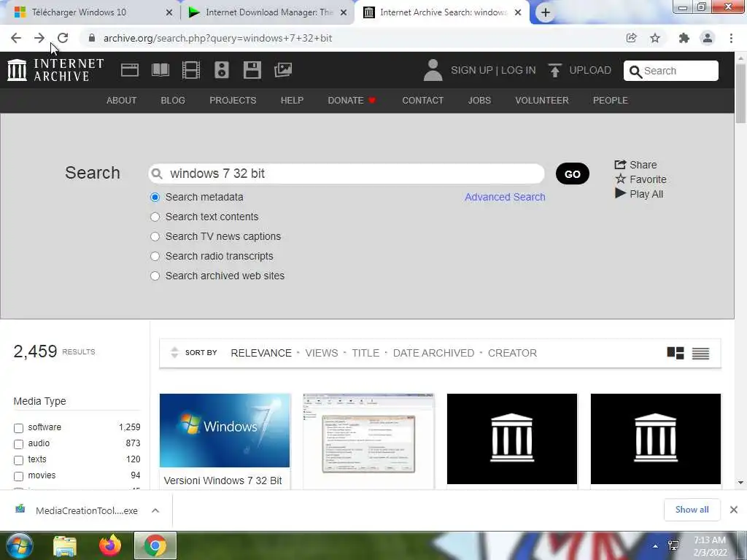Expand MediaCreationTool download options arrow
The width and height of the screenshot is (747, 560).
point(155,510)
